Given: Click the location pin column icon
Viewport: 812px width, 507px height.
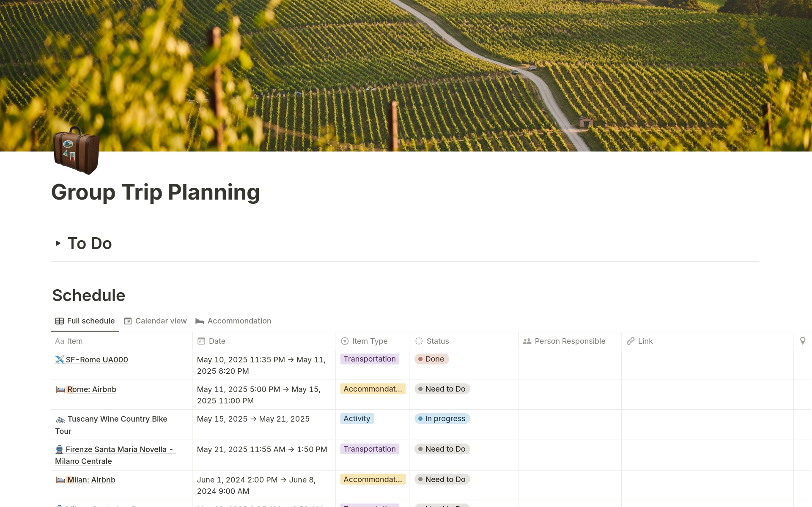Looking at the screenshot, I should 802,341.
